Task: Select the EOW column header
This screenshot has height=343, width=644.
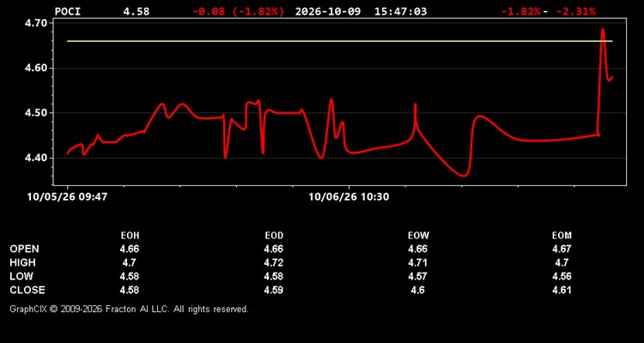Action: pyautogui.click(x=418, y=236)
